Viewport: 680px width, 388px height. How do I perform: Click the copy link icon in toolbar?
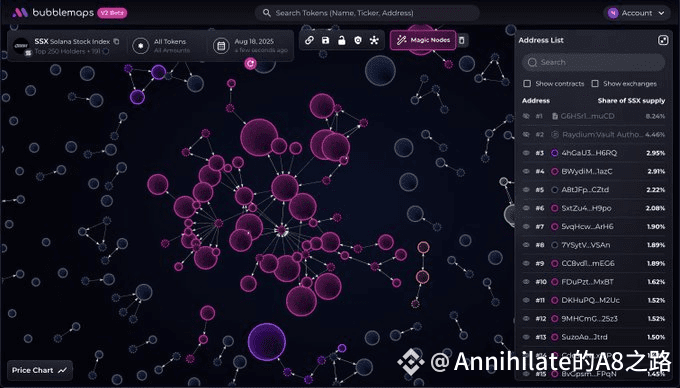(x=309, y=40)
